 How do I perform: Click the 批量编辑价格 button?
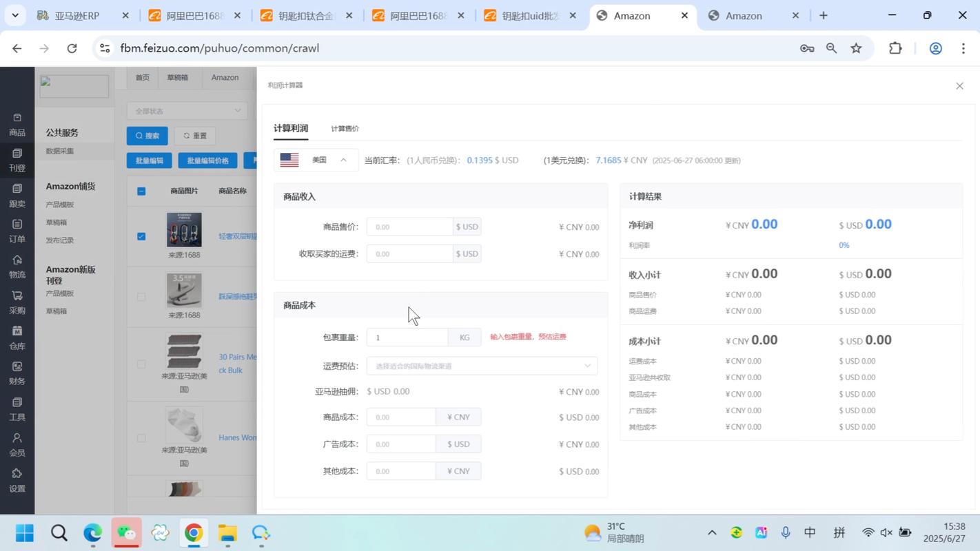coord(207,160)
